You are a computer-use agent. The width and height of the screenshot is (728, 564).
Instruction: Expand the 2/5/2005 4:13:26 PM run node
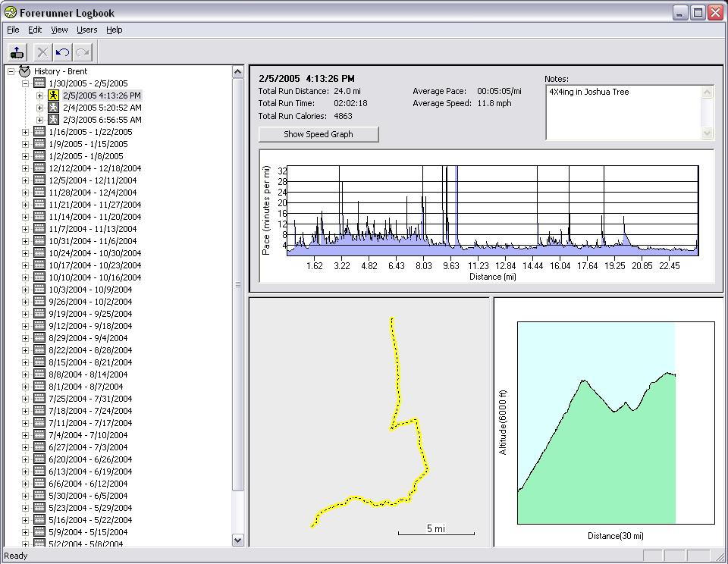[40, 96]
